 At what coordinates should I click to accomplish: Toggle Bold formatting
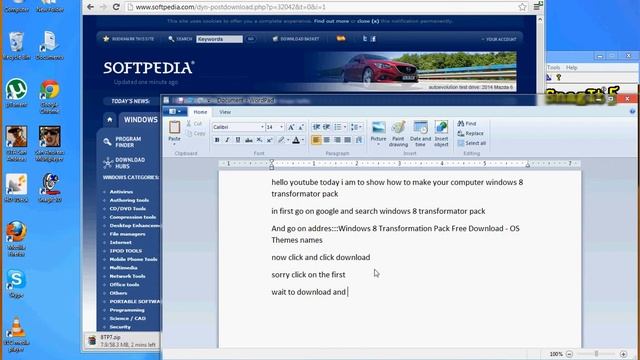pyautogui.click(x=217, y=140)
